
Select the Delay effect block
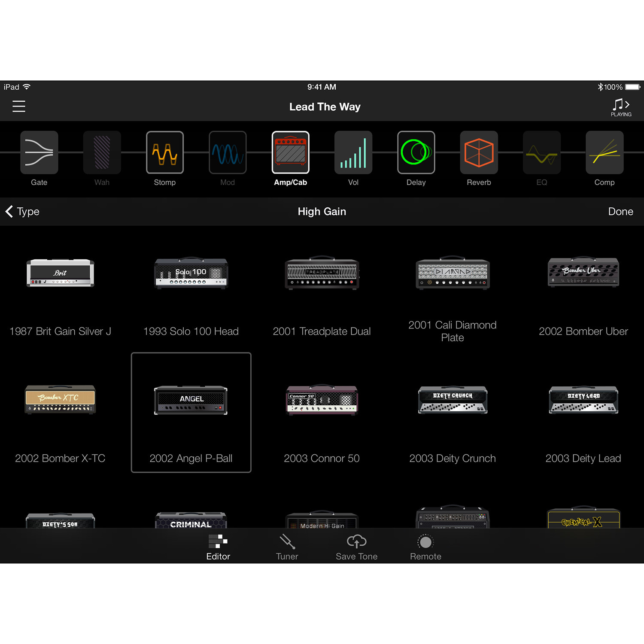point(416,152)
